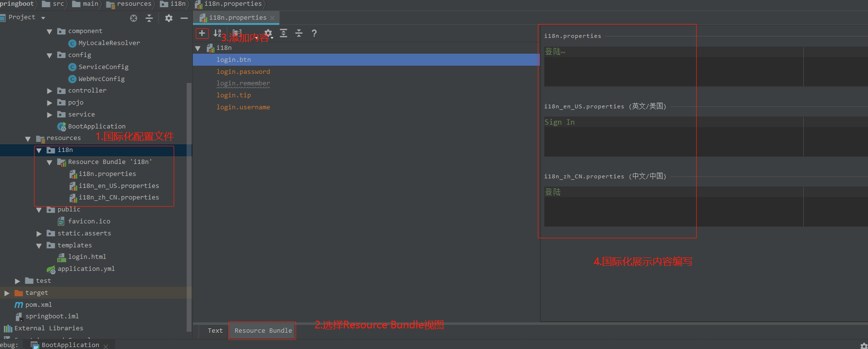This screenshot has height=349, width=868.
Task: Expand the static.asserts folder
Action: click(39, 233)
